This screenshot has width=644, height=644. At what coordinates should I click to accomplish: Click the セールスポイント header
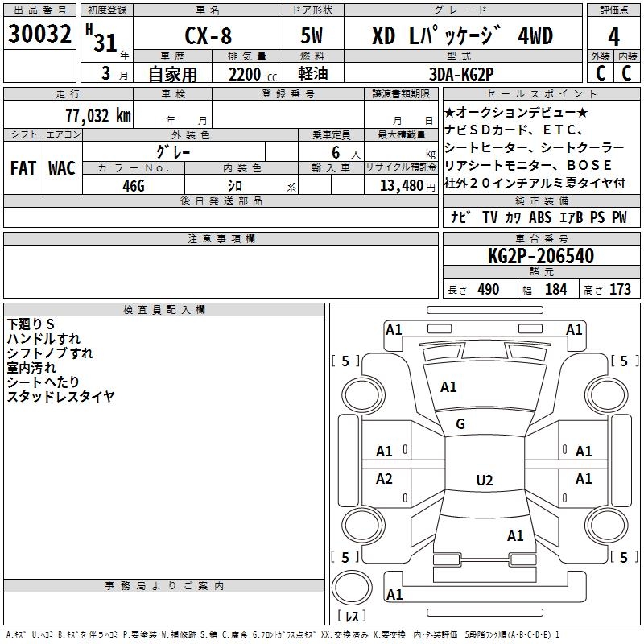(x=541, y=93)
